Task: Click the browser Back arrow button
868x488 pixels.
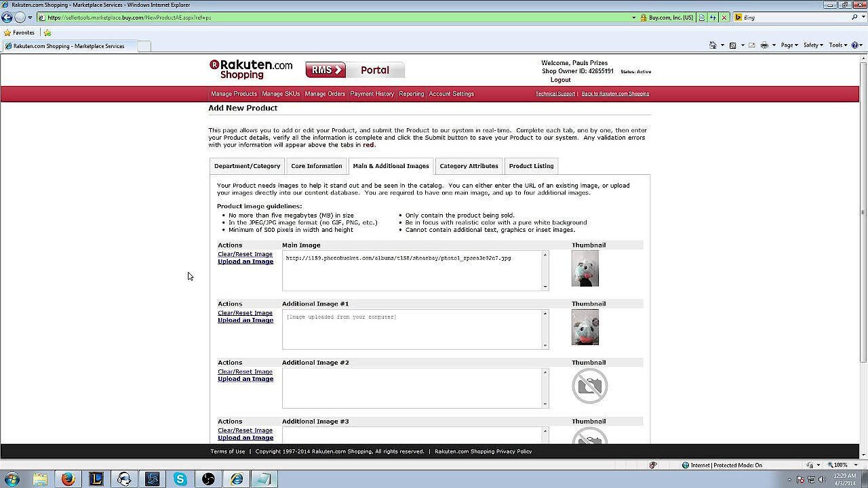Action: click(7, 18)
